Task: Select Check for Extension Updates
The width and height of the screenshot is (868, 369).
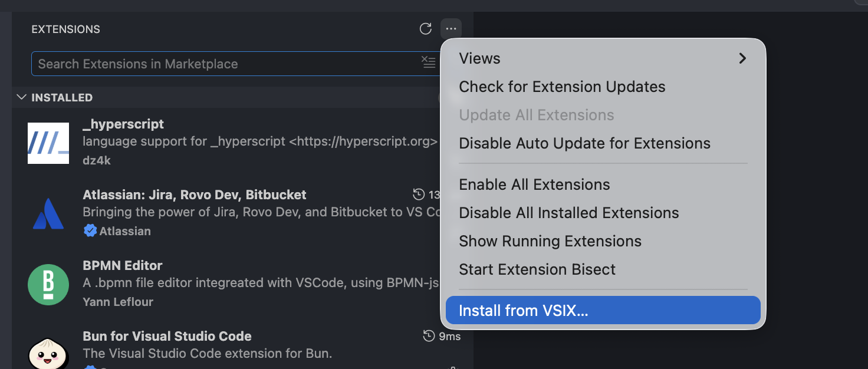Action: click(x=603, y=87)
